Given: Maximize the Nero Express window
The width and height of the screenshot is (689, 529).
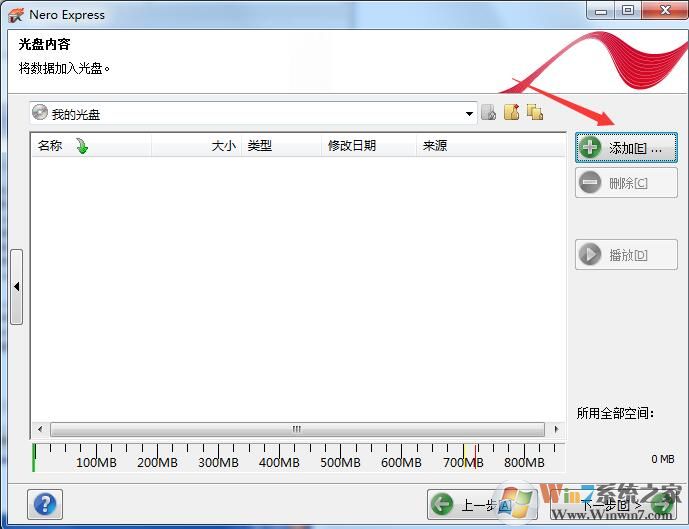Looking at the screenshot, I should coord(628,11).
